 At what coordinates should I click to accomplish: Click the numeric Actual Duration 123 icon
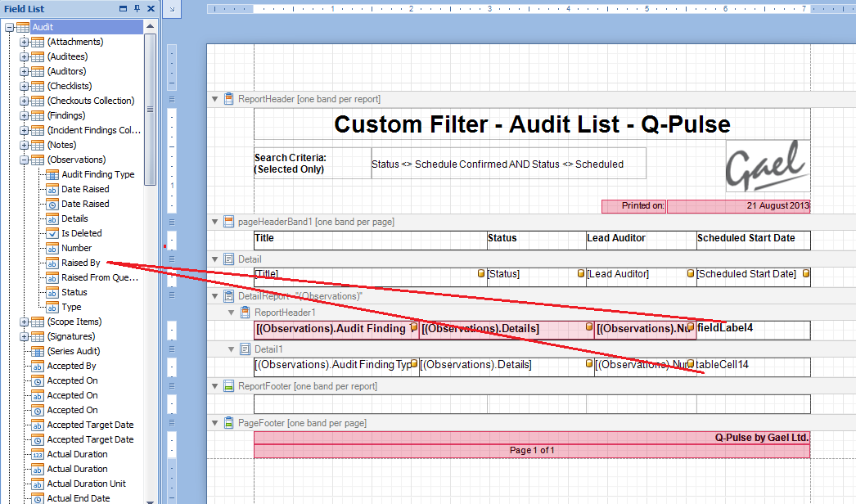point(37,455)
